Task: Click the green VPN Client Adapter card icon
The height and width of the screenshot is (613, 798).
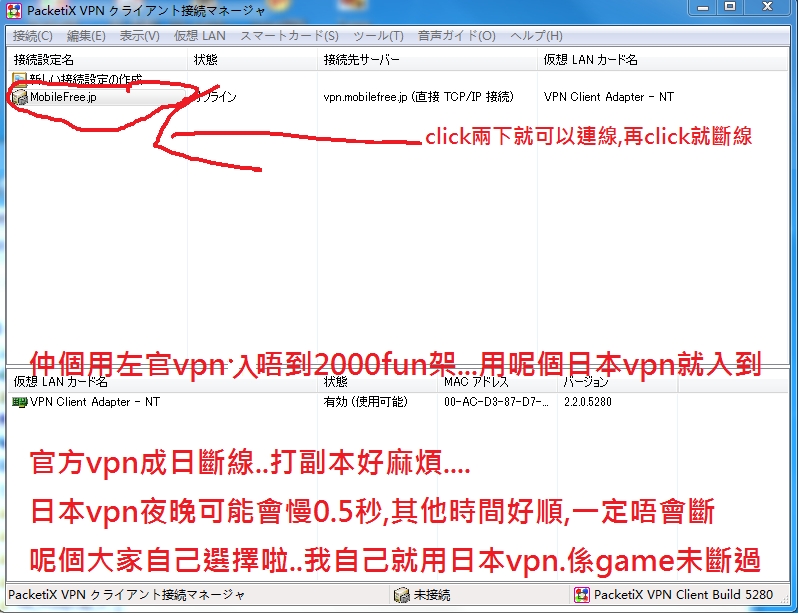Action: [19, 402]
